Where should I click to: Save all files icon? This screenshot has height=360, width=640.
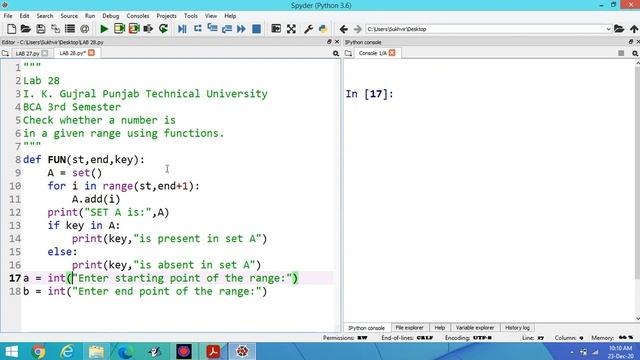[x=55, y=29]
